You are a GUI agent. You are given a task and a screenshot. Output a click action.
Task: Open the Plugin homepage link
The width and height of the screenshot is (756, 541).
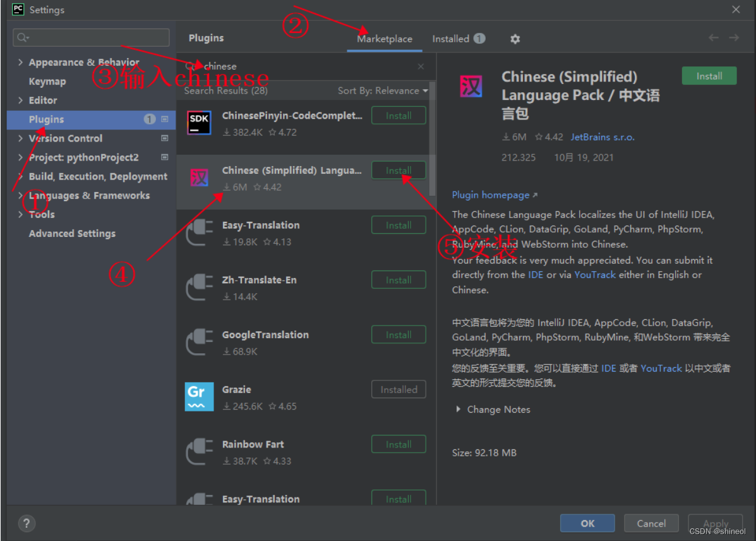(494, 195)
